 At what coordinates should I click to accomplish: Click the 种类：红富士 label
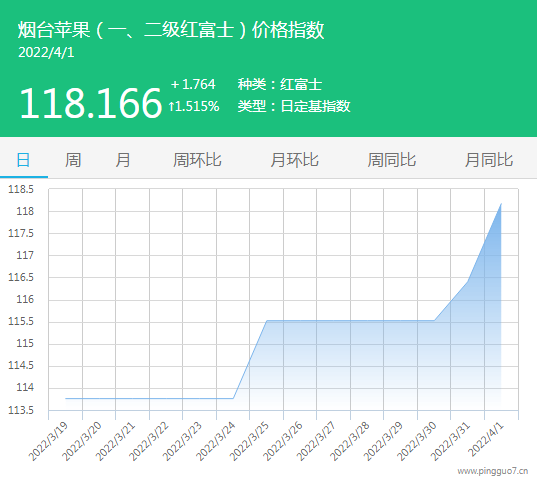[x=280, y=84]
